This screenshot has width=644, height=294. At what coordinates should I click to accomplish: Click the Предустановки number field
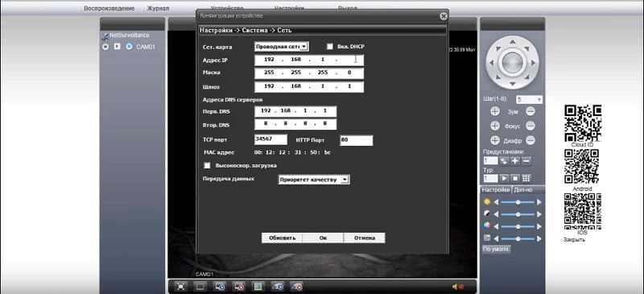[490, 161]
